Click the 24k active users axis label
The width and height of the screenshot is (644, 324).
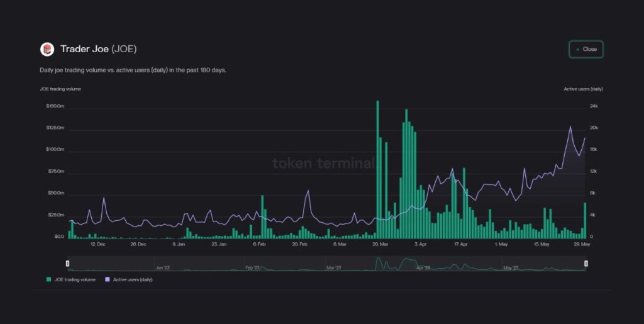click(593, 106)
